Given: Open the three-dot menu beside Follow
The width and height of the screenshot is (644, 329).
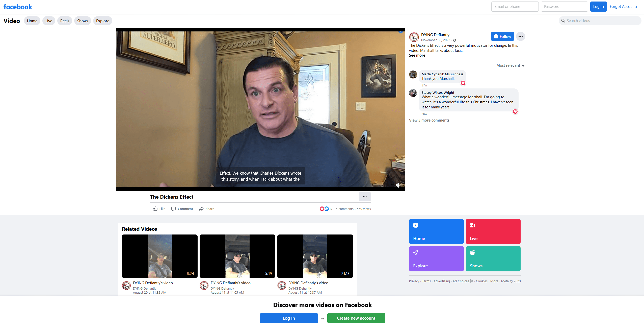Looking at the screenshot, I should (520, 36).
